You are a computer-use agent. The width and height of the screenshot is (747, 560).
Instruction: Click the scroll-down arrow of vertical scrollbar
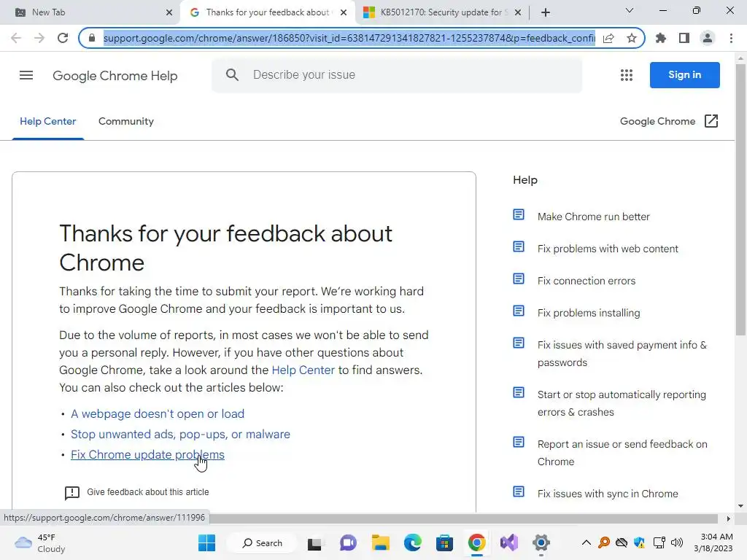click(741, 506)
